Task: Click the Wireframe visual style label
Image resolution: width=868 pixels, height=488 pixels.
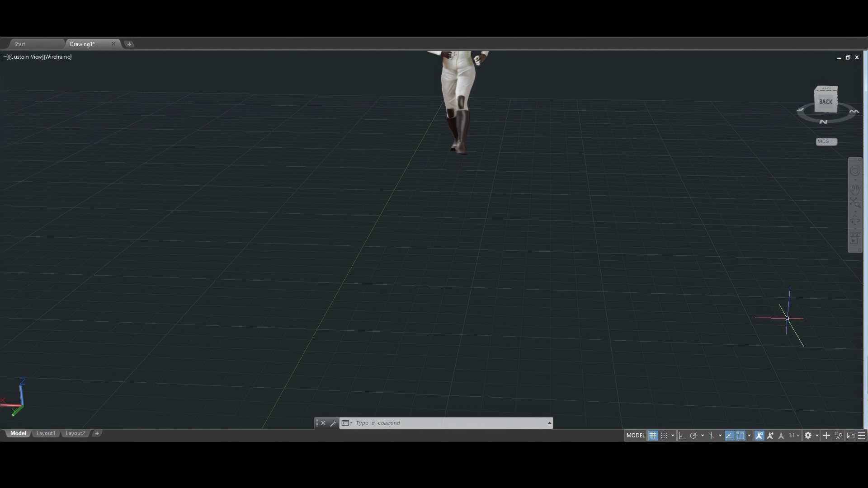Action: point(57,57)
